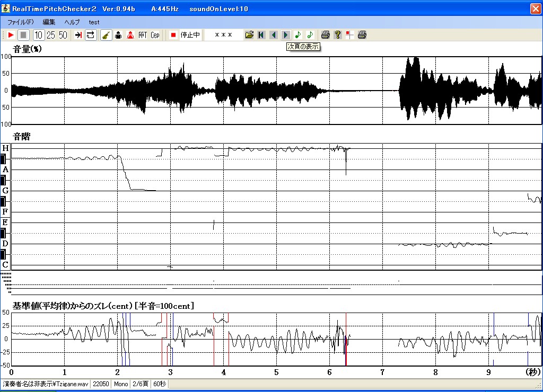The image size is (543, 392).
Task: Select the 50 second display range
Action: (63, 35)
